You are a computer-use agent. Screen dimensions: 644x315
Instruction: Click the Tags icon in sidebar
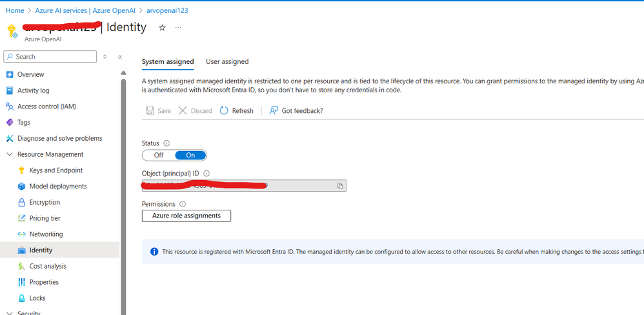pyautogui.click(x=10, y=123)
